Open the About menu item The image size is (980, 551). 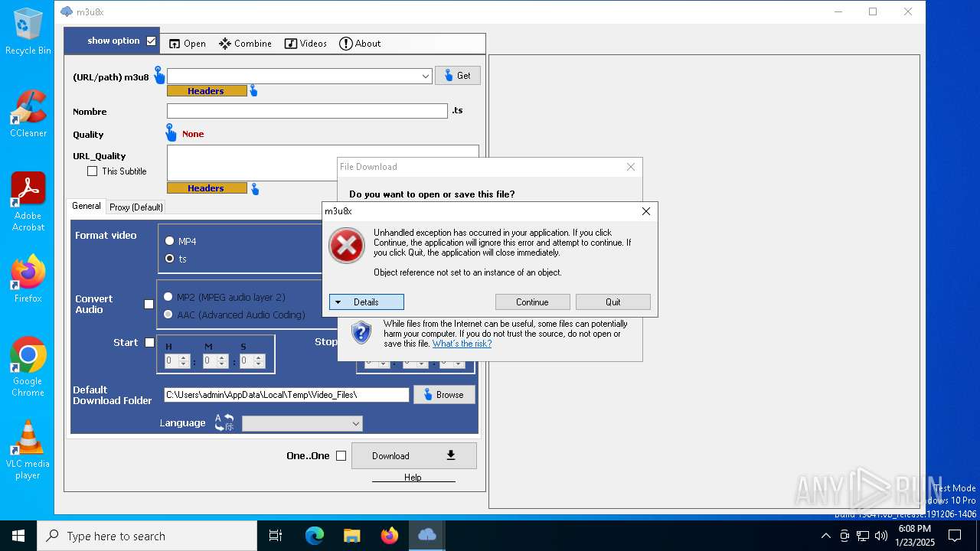[360, 44]
